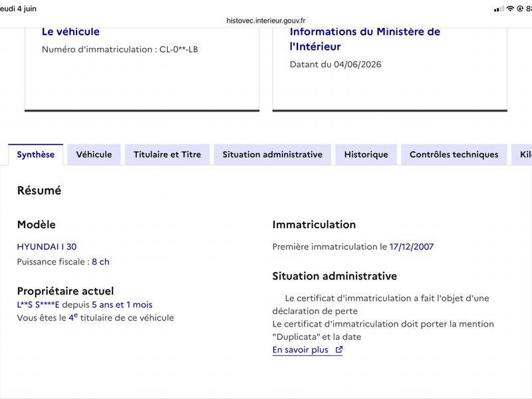This screenshot has width=532, height=399.
Task: Follow the En savoir plus link
Action: [x=307, y=350]
